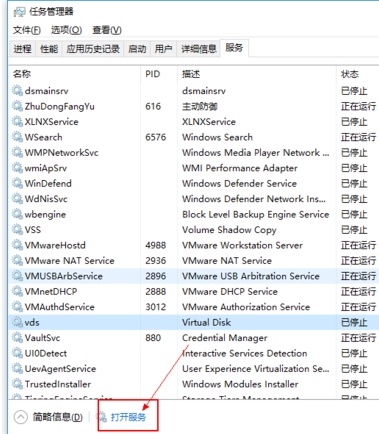The width and height of the screenshot is (379, 434).
Task: Click gear icon beside WinDefend
Action: [17, 183]
